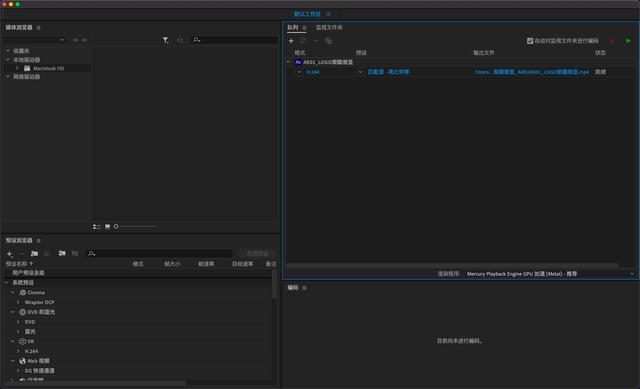Switch to the 队列 (Queue) tab
This screenshot has height=389, width=640.
(x=293, y=27)
